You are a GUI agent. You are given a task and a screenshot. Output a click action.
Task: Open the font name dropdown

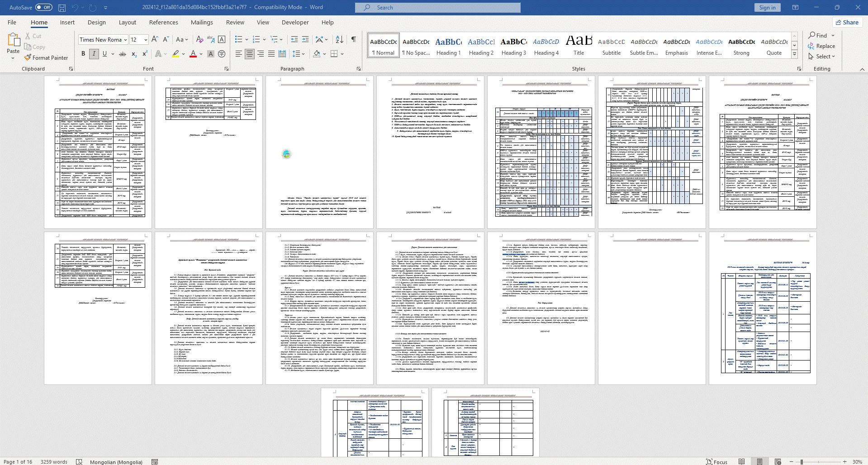[x=125, y=40]
